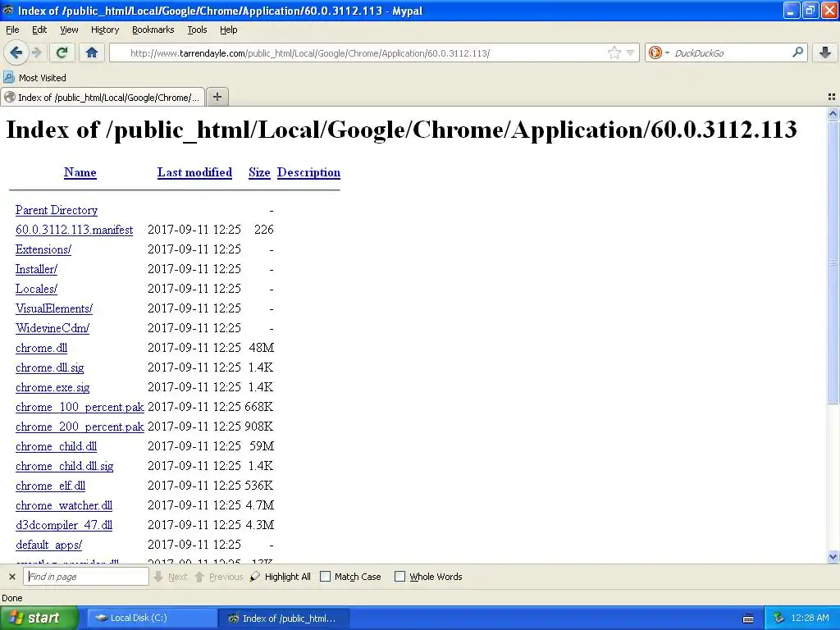Open the Tools menu
This screenshot has height=630, width=840.
coord(197,30)
